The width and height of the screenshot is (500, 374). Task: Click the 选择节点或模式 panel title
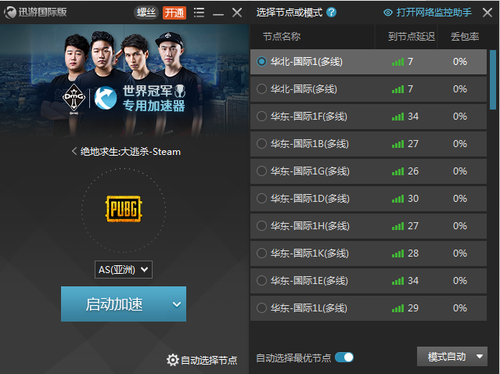(x=289, y=13)
